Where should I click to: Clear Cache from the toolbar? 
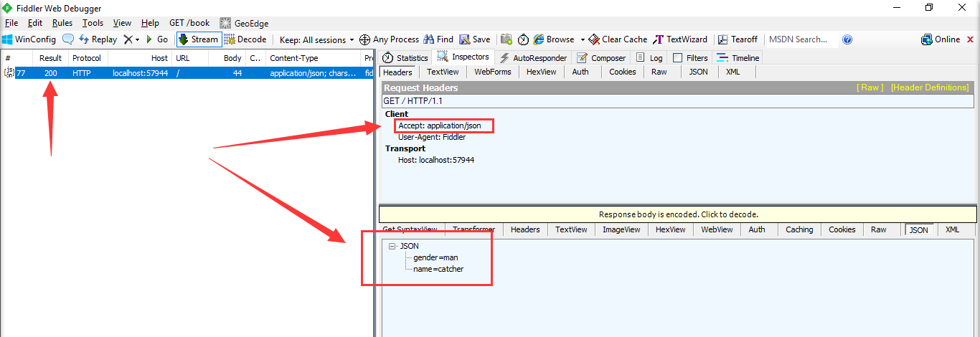point(618,39)
